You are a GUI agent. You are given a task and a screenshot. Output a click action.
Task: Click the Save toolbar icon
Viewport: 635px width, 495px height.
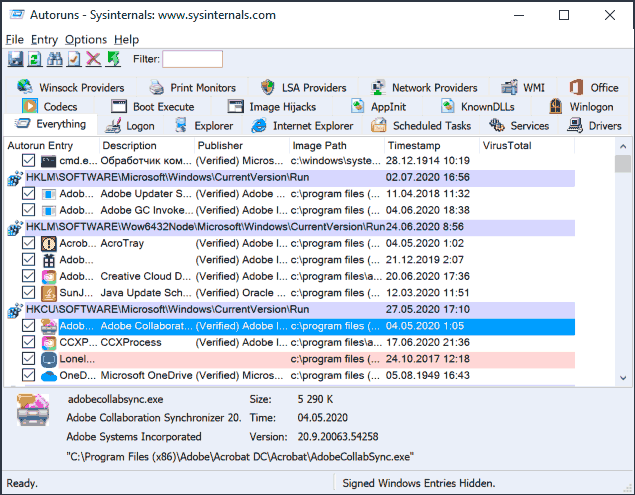(x=15, y=59)
